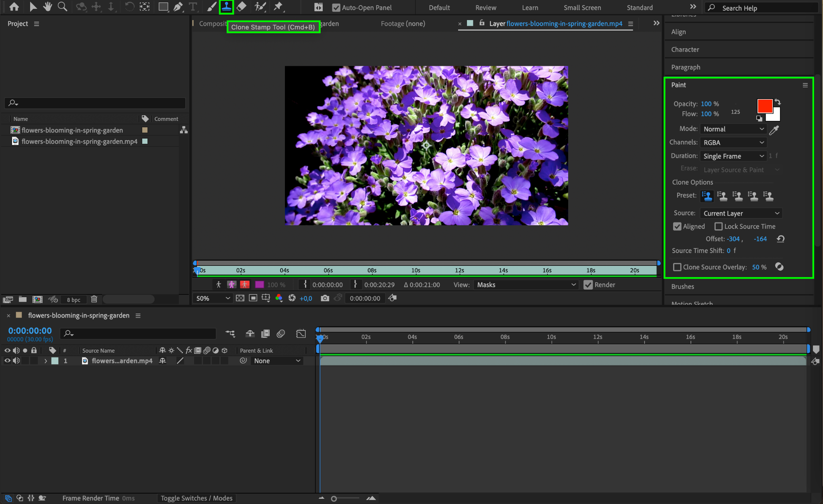This screenshot has width=823, height=504.
Task: Select the Puppet Pin tool
Action: coord(278,6)
